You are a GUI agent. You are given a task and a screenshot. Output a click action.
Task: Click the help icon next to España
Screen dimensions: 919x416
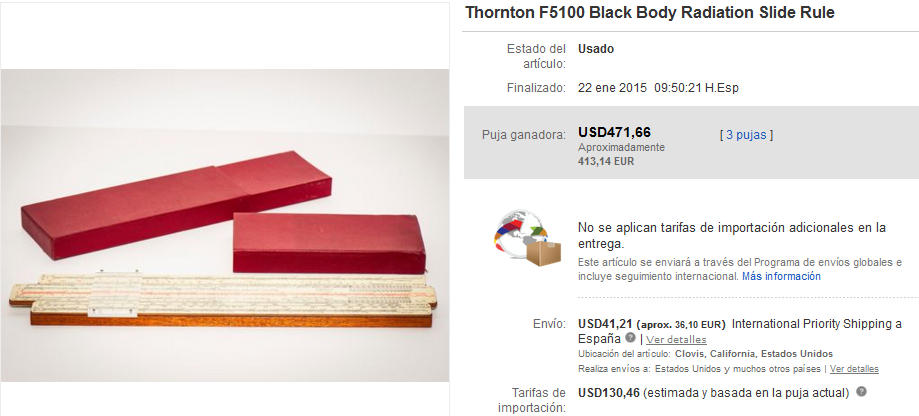(x=630, y=338)
